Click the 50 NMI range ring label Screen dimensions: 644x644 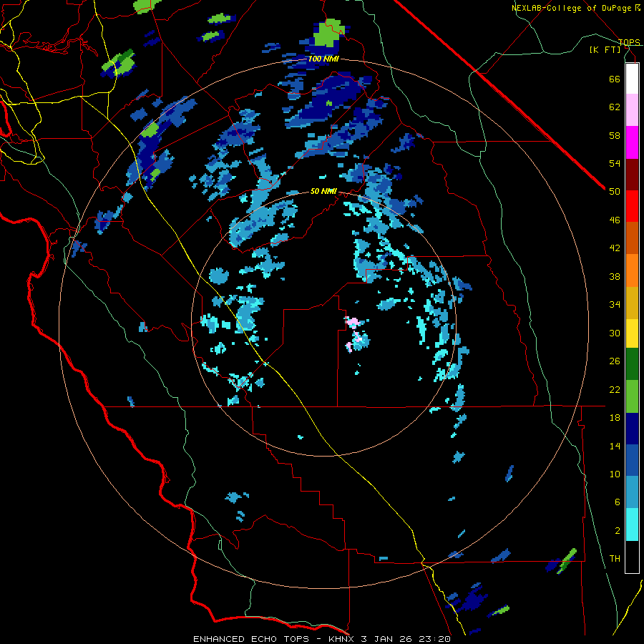pos(323,191)
